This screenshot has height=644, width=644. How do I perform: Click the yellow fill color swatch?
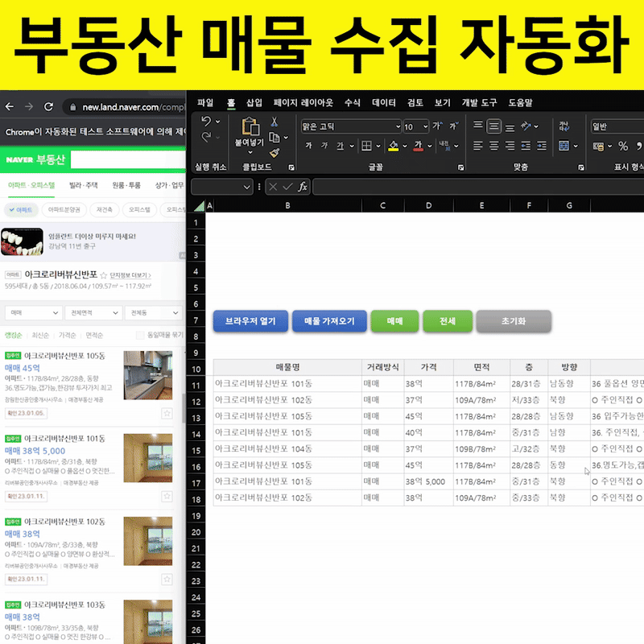point(393,146)
